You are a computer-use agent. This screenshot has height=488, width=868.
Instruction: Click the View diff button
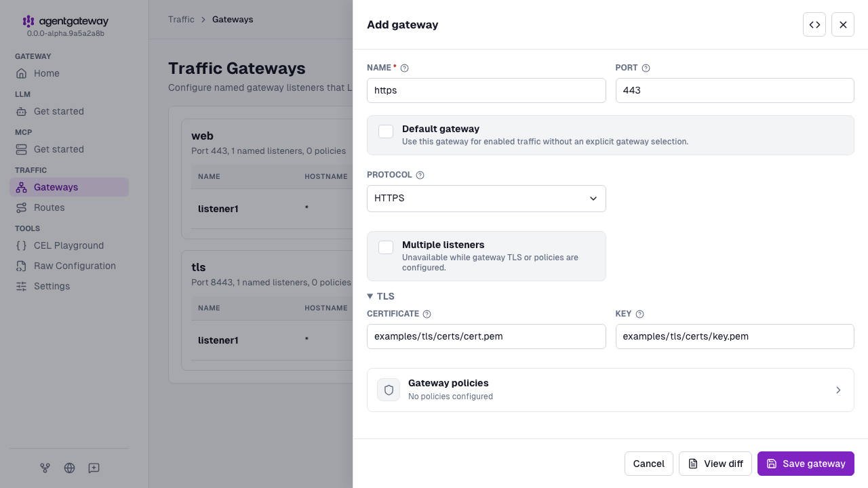click(715, 464)
